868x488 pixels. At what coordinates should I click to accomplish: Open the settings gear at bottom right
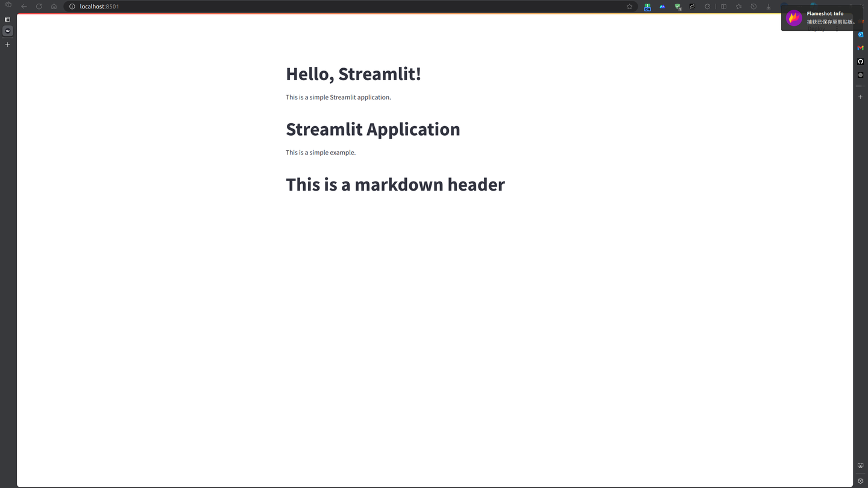pos(860,481)
